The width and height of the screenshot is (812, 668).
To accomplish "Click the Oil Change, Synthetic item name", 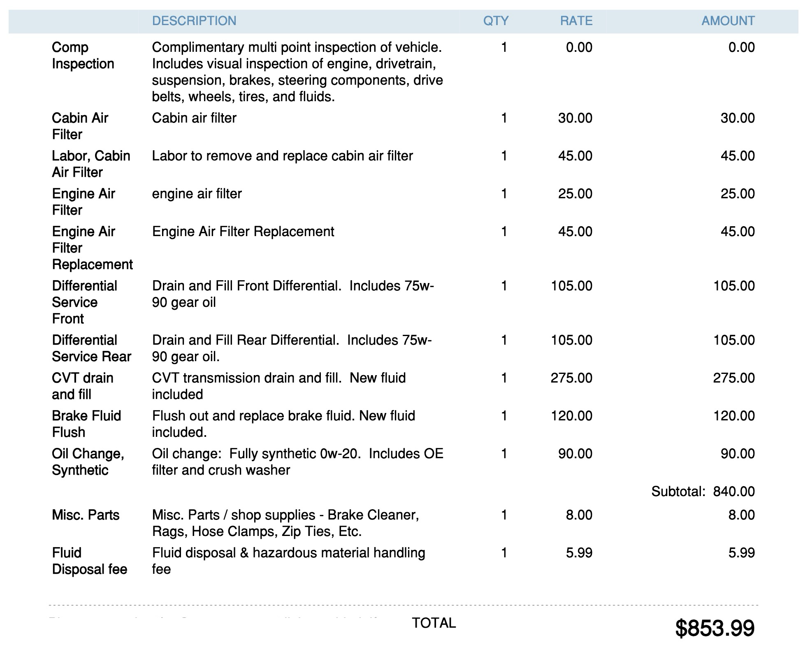I will pos(88,462).
